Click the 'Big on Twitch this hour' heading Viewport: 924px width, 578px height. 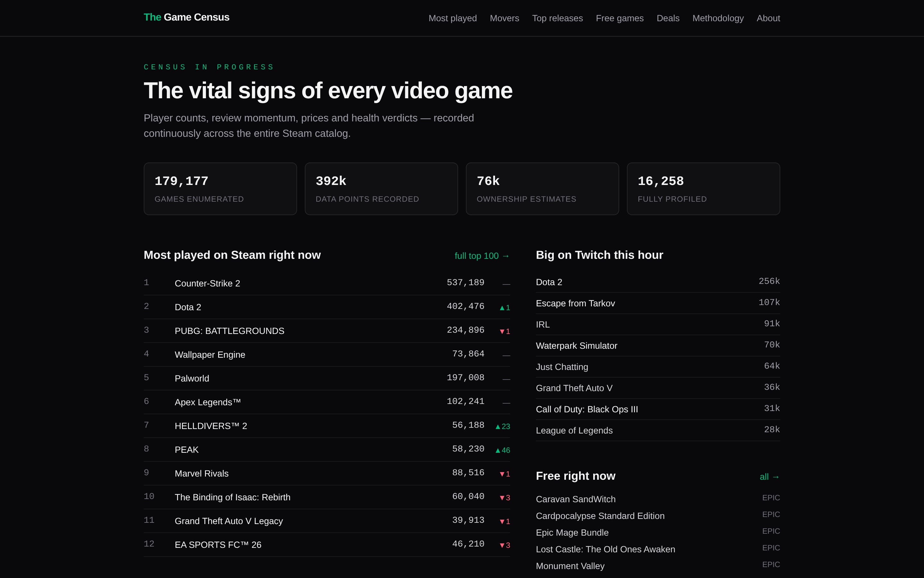click(x=599, y=255)
